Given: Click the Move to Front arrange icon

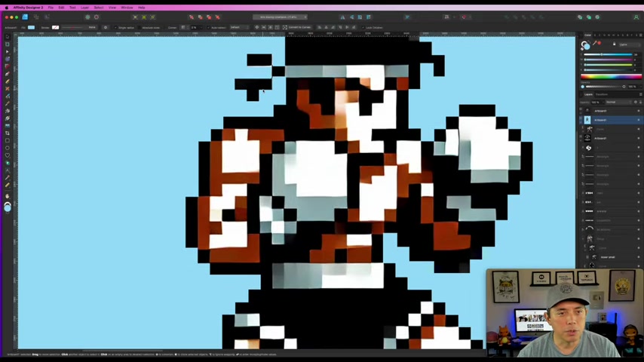Looking at the screenshot, I should (218, 17).
